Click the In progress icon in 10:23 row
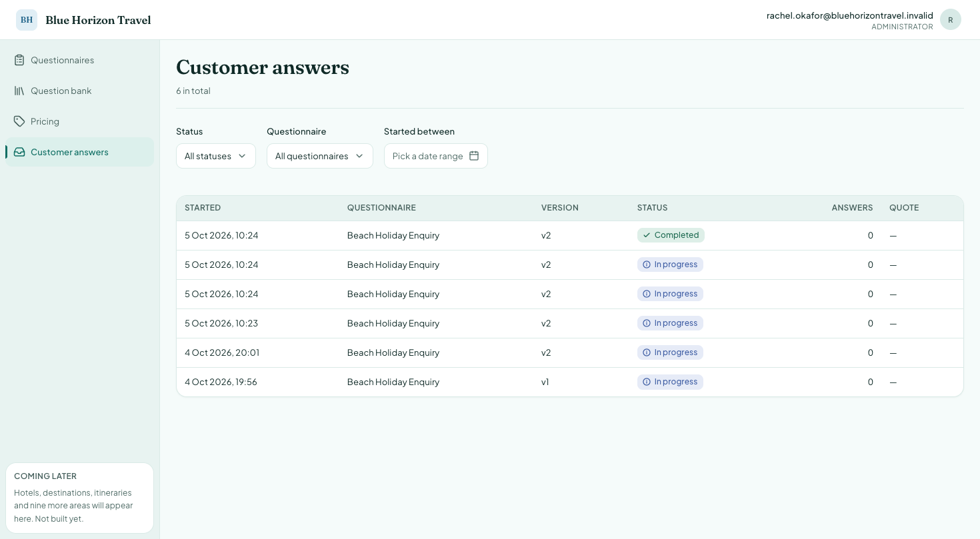 [647, 323]
